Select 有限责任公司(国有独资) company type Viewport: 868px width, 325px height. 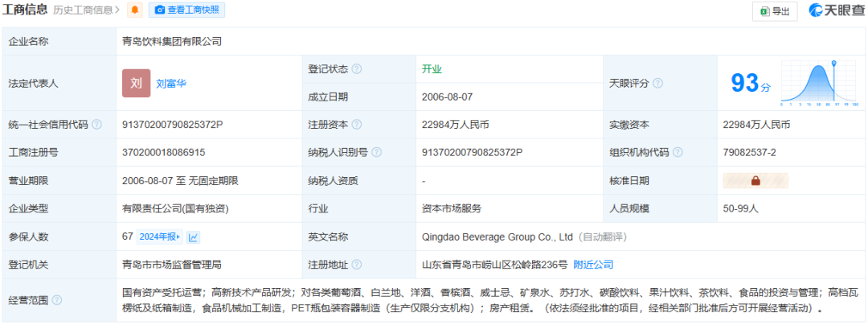coord(175,208)
